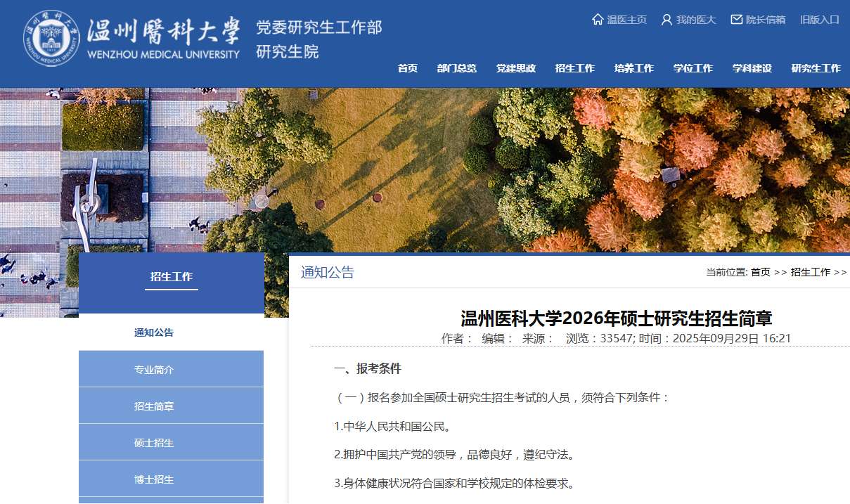Open the 招生工作 top navigation menu
850x504 pixels.
[x=574, y=68]
